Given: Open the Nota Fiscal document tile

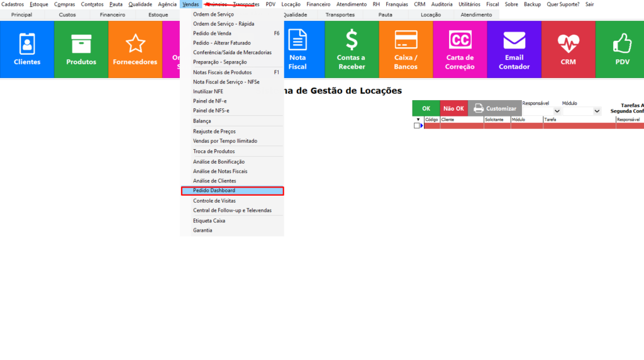Looking at the screenshot, I should (297, 49).
